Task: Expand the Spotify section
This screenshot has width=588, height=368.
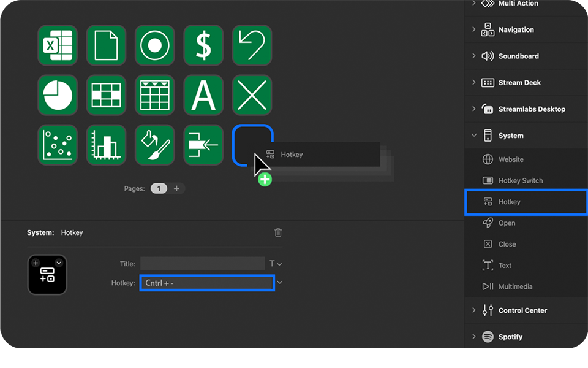Action: point(473,337)
